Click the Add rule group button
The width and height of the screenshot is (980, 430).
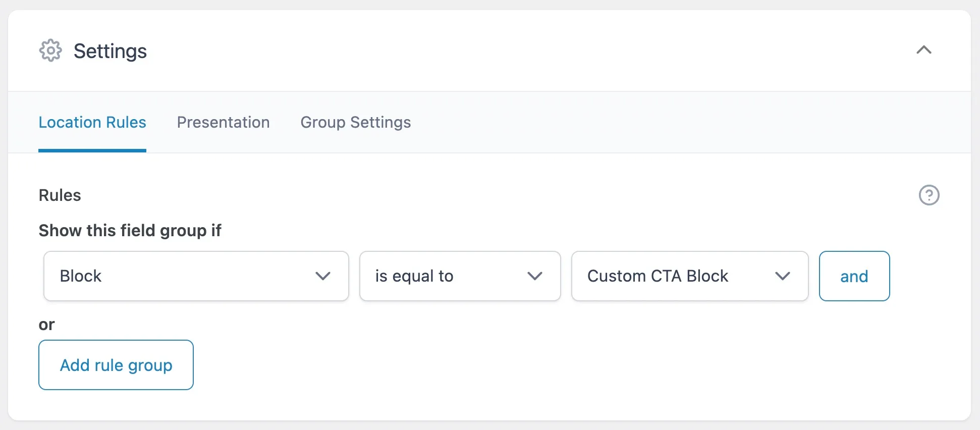coord(116,365)
